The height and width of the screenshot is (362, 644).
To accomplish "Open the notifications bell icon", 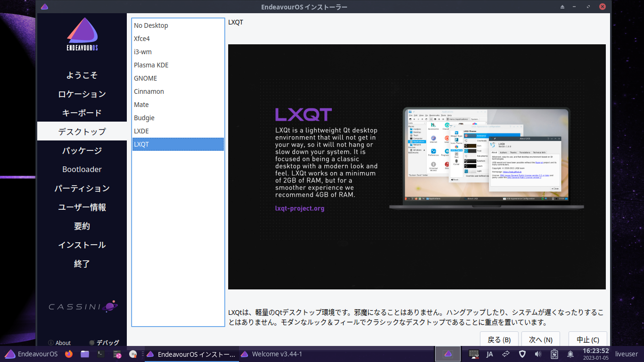I will pos(570,354).
